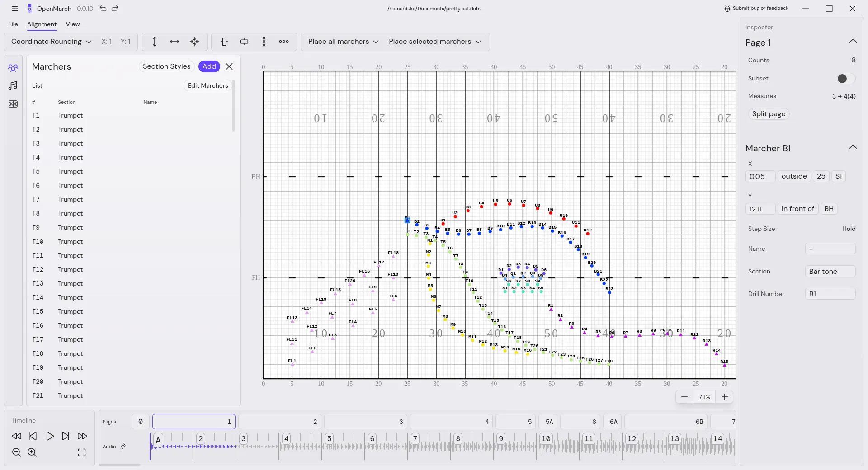
Task: Select the BH reference toggle for Y
Action: click(829, 209)
